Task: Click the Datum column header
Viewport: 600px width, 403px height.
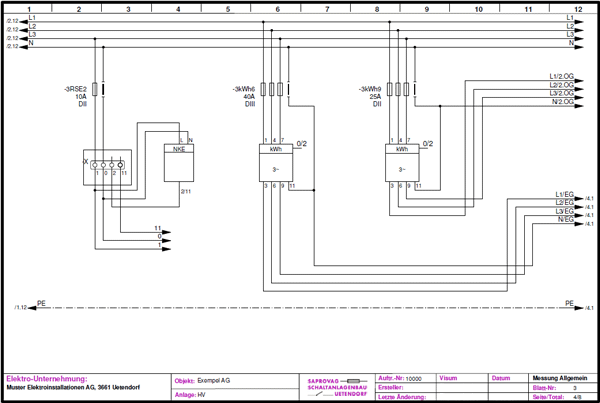Action: click(x=501, y=378)
